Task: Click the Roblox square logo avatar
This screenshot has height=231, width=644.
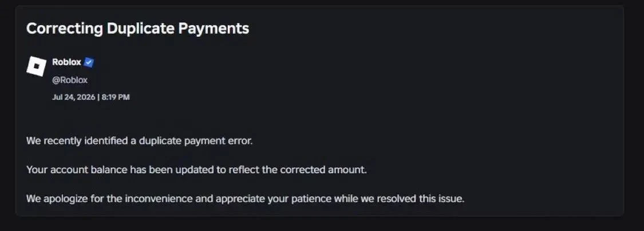Action: 36,66
